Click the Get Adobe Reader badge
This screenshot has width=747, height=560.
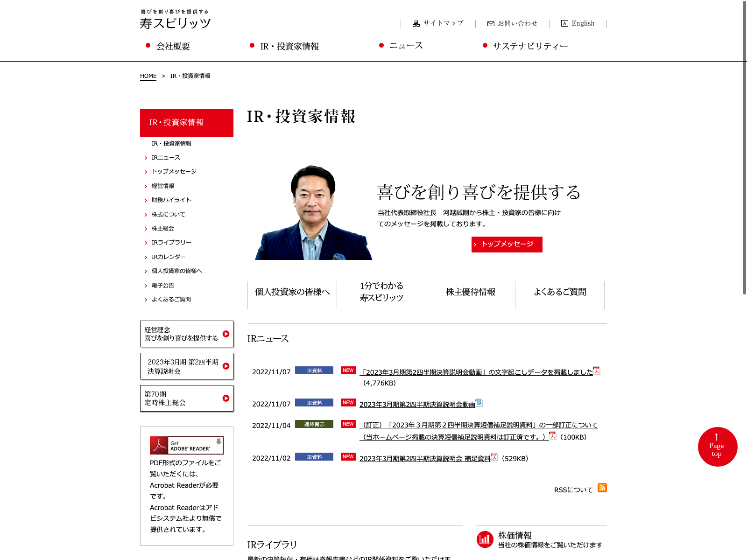(186, 445)
